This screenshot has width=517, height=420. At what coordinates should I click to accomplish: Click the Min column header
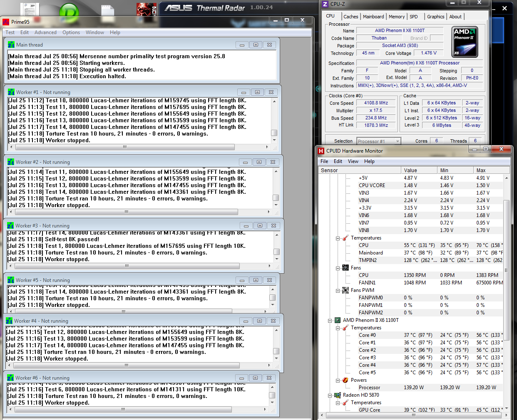coord(456,170)
